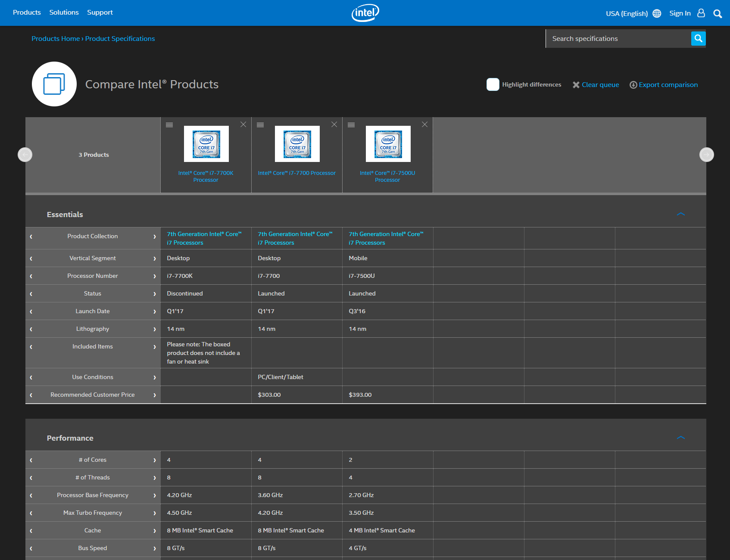Click the Intel logo in the header
The height and width of the screenshot is (560, 730).
coord(365,13)
